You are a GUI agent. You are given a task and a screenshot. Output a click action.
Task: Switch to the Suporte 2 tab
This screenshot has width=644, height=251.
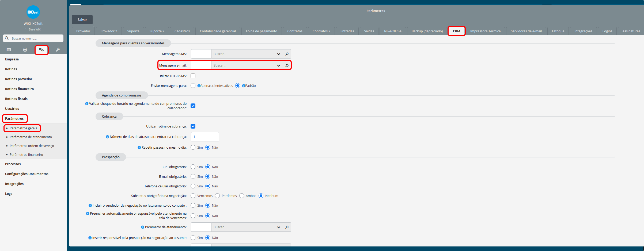(x=157, y=31)
